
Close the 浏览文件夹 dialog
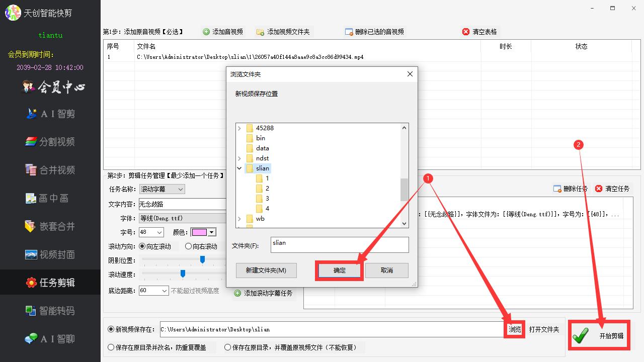click(410, 74)
